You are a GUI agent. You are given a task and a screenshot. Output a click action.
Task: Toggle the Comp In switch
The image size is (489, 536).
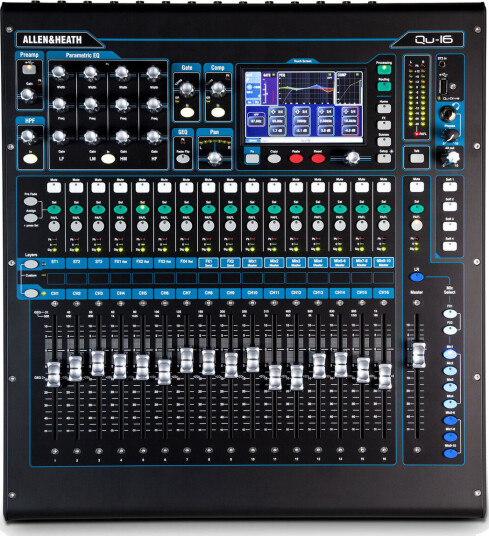(x=218, y=112)
